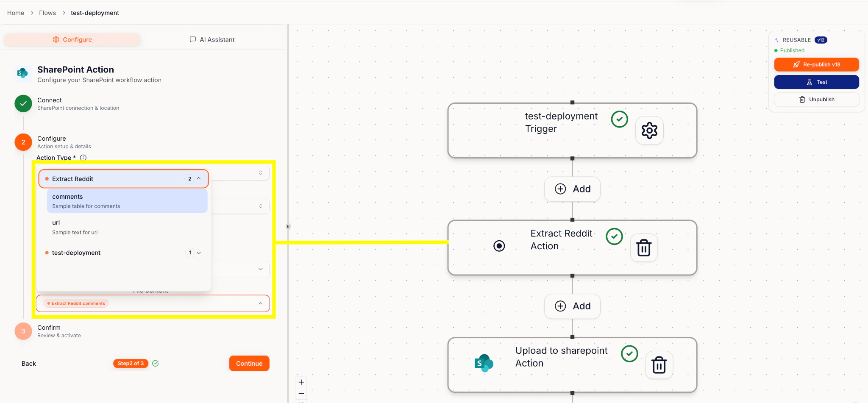
Task: Click the Extract Reddit node check icon
Action: [x=614, y=236]
